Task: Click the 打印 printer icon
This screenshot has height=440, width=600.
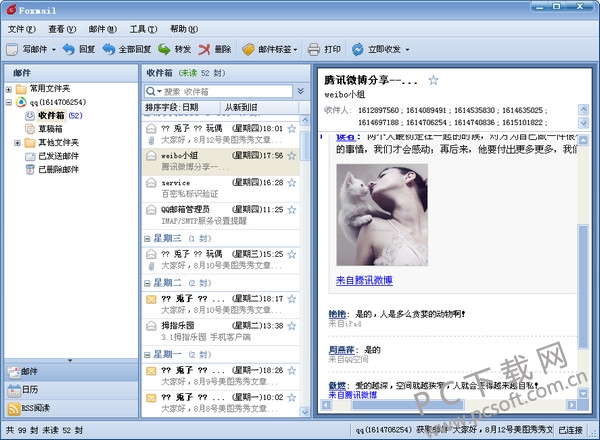Action: (x=313, y=49)
